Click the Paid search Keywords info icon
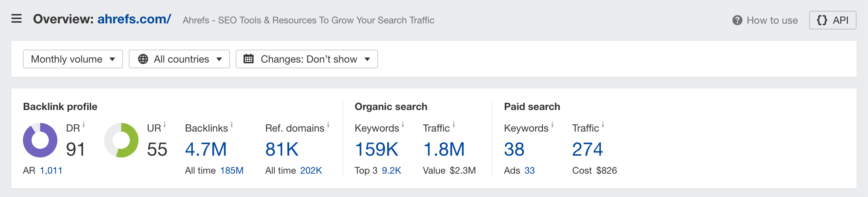The image size is (868, 197). coord(552,125)
